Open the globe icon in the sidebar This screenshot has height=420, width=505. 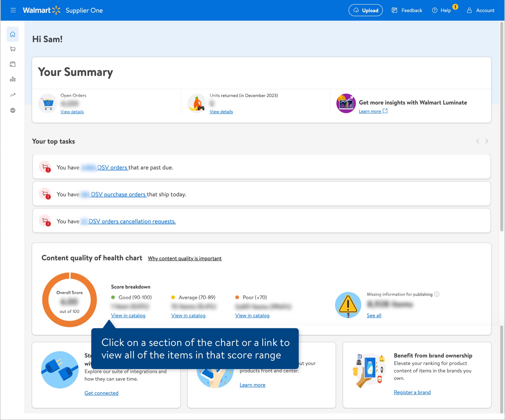12,110
